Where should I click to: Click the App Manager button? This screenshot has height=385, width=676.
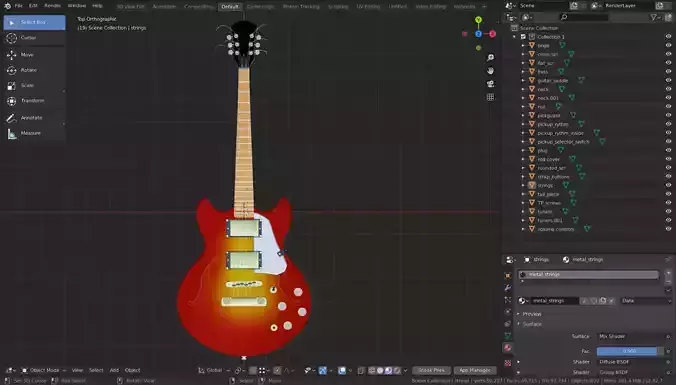[475, 370]
